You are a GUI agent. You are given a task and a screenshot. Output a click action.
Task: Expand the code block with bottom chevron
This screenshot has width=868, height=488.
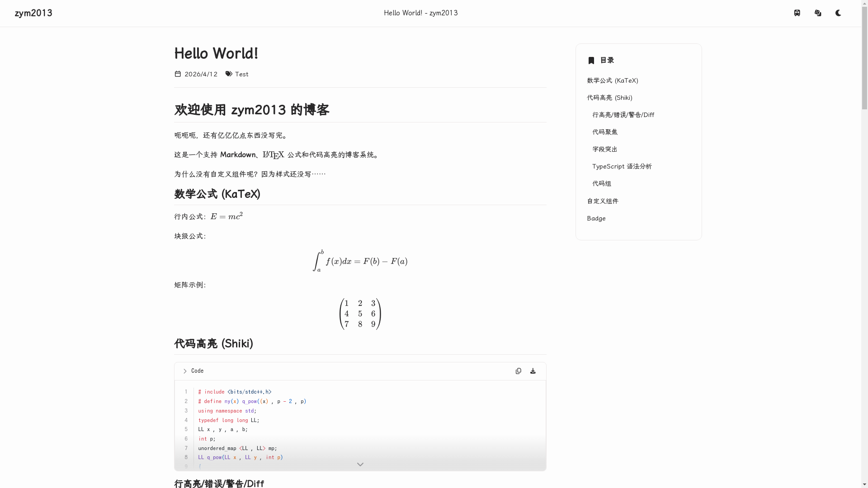pyautogui.click(x=360, y=465)
